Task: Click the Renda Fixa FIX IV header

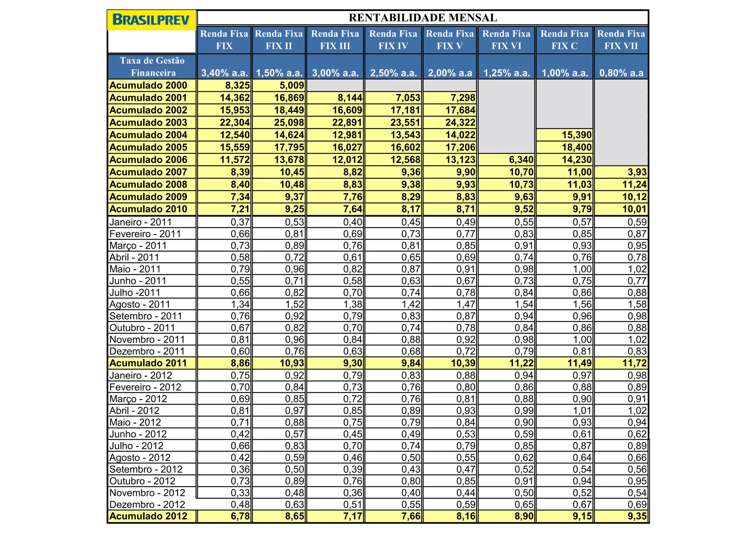Action: [393, 40]
